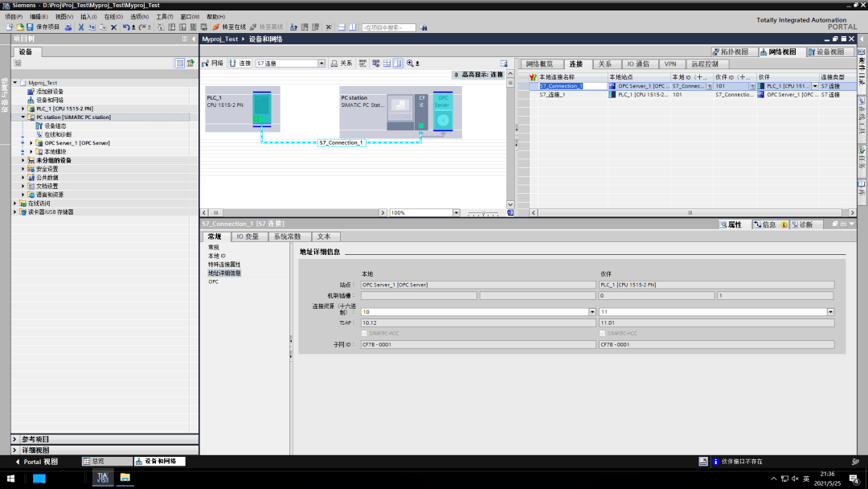
Task: Click the PLC_1 CPU module graphic
Action: [x=262, y=109]
